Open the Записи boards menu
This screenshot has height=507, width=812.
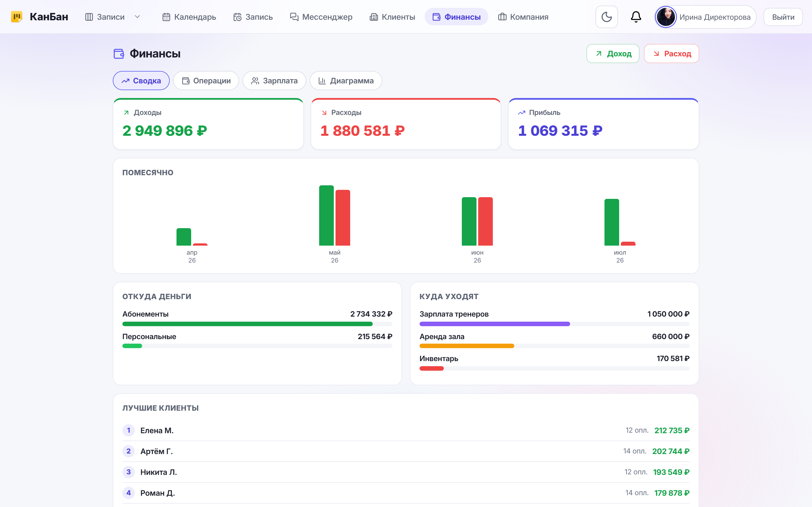(x=105, y=17)
